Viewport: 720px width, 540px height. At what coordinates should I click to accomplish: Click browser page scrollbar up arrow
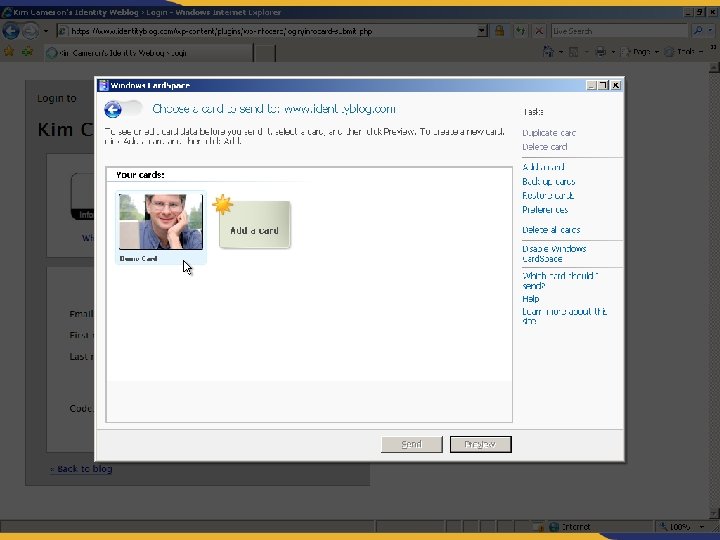[714, 68]
